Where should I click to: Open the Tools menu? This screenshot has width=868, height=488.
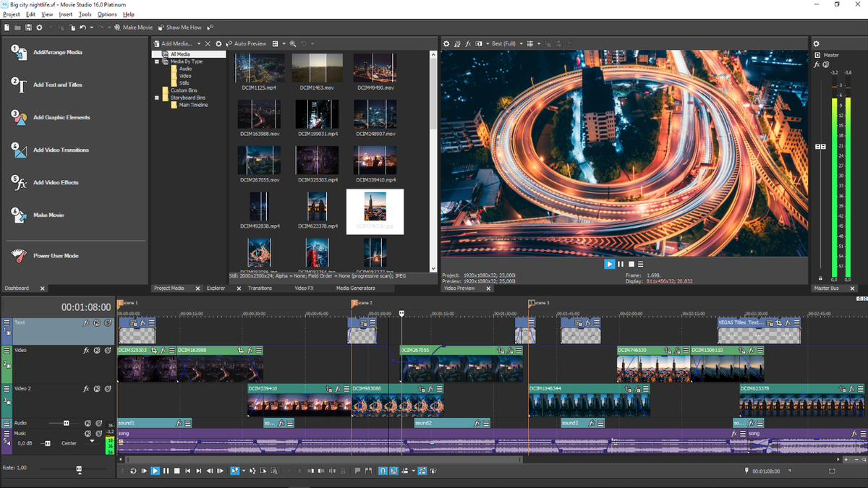click(x=84, y=13)
